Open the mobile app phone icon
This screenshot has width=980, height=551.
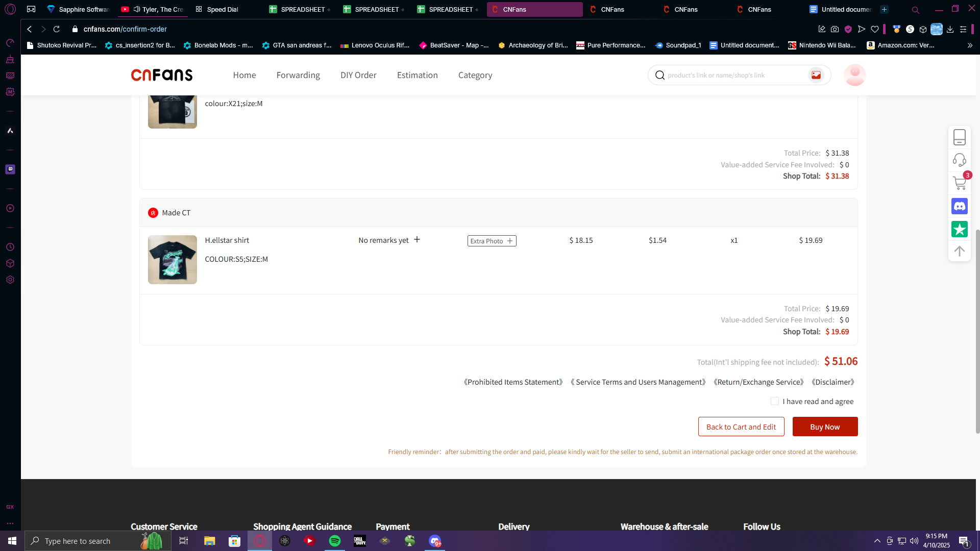[960, 137]
